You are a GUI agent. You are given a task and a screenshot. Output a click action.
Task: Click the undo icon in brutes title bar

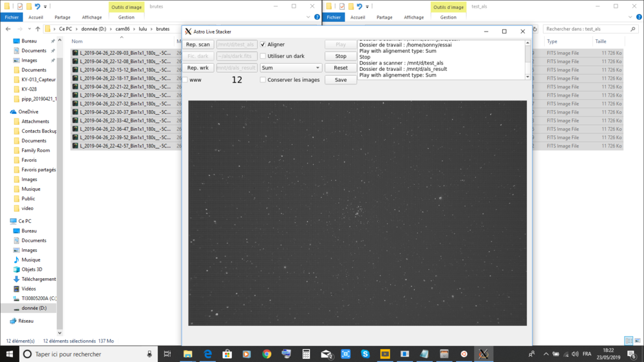click(x=37, y=6)
